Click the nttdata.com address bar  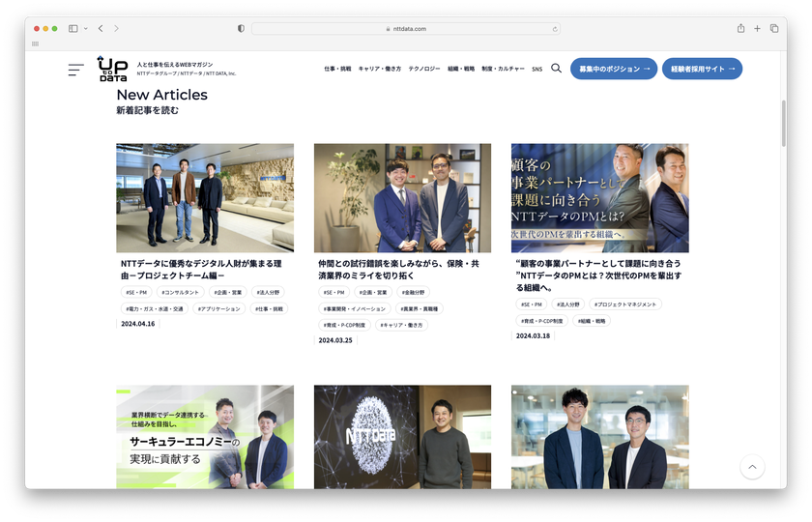tap(405, 29)
